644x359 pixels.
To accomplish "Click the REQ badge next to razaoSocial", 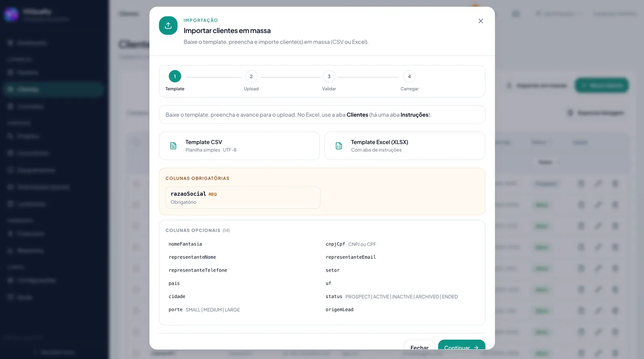I will tap(213, 195).
